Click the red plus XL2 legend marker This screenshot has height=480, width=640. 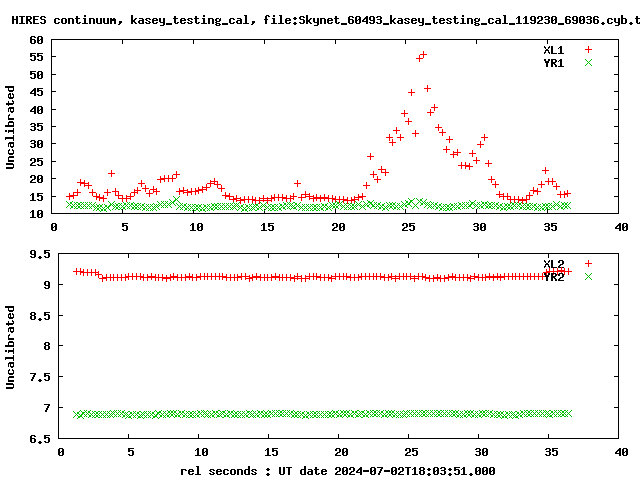(x=588, y=264)
